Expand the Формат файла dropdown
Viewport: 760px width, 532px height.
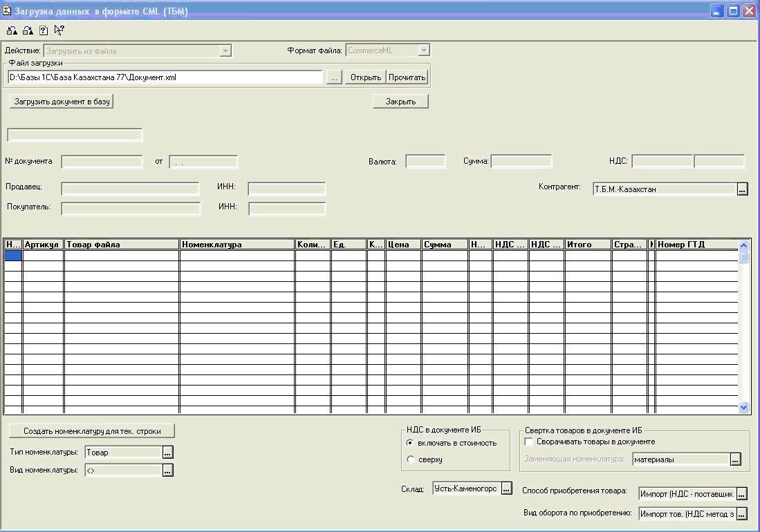click(424, 50)
